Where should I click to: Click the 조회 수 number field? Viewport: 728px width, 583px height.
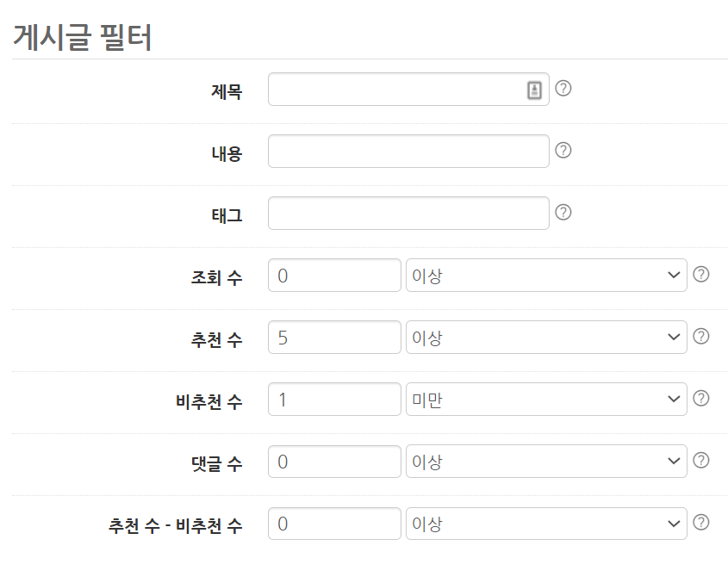click(334, 276)
